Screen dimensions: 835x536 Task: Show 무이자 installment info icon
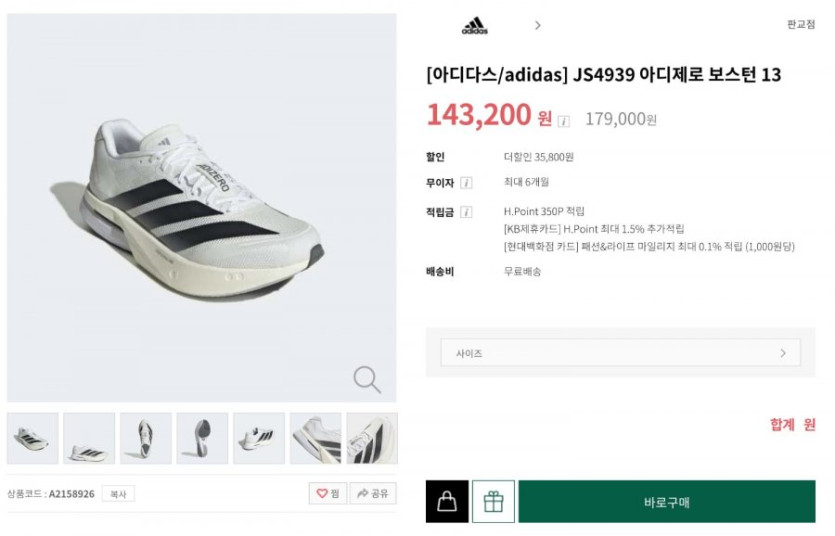pos(466,183)
